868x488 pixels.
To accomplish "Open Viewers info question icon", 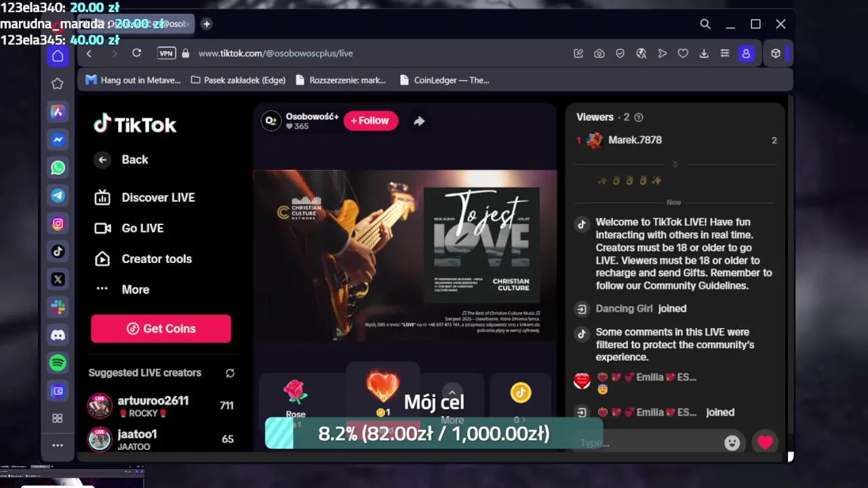I will click(x=638, y=117).
